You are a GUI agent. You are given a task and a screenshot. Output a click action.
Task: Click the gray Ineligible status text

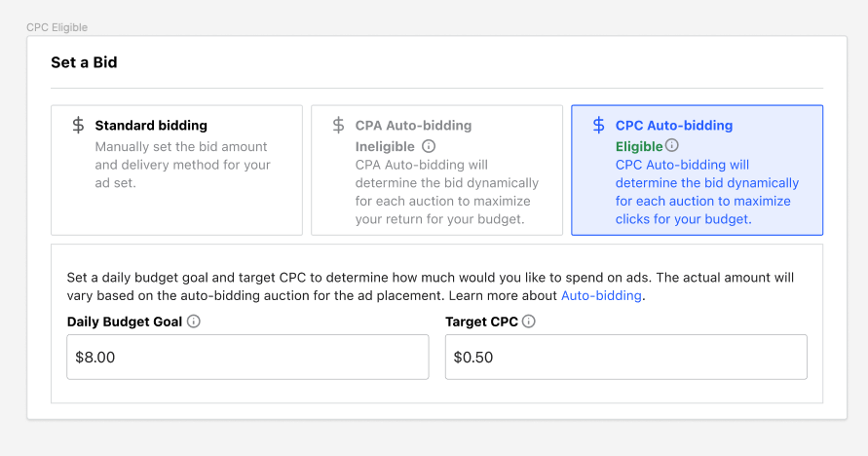click(385, 146)
